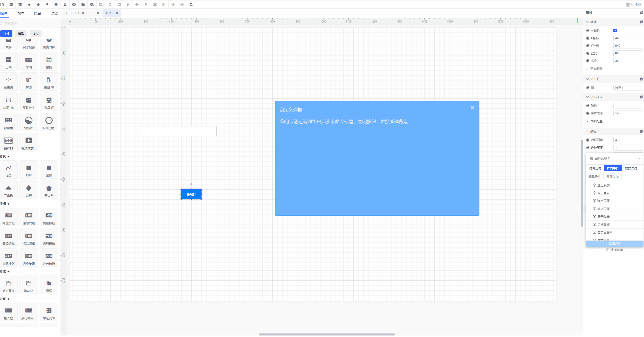Select the 字体大小 radio button

coord(588,113)
